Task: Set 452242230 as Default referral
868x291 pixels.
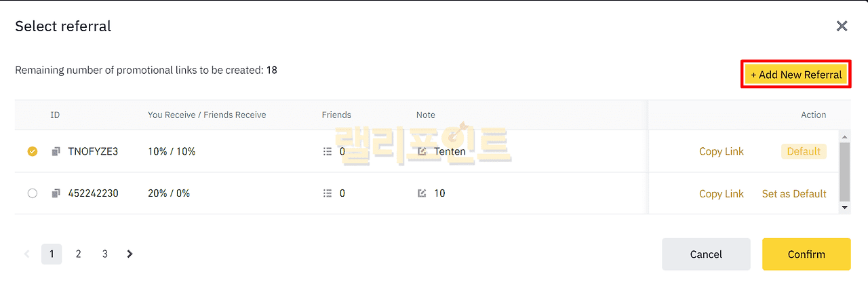Action: pyautogui.click(x=794, y=194)
